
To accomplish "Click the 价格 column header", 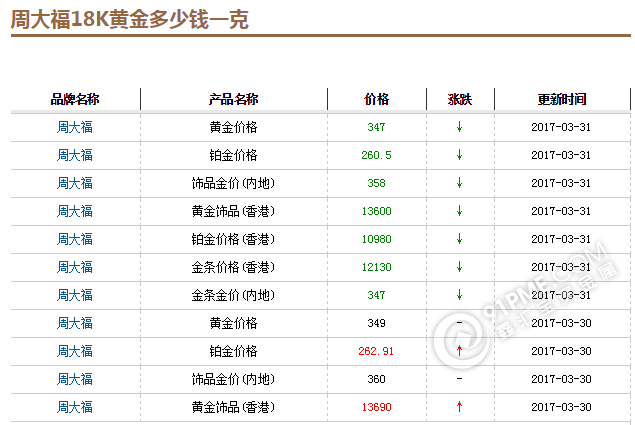I will 377,99.
